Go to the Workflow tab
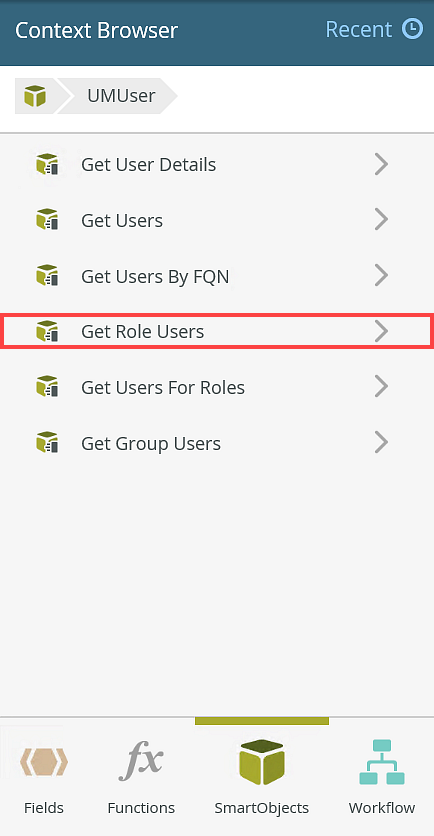 (382, 776)
